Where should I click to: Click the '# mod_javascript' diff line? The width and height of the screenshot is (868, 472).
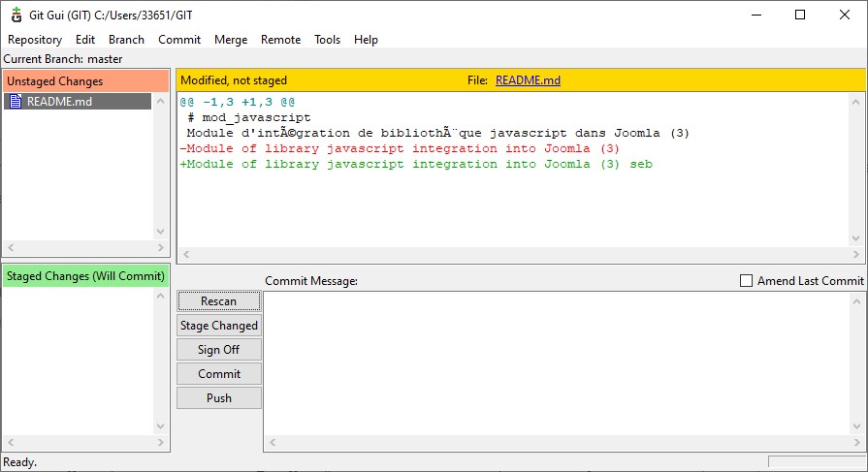[x=249, y=117]
